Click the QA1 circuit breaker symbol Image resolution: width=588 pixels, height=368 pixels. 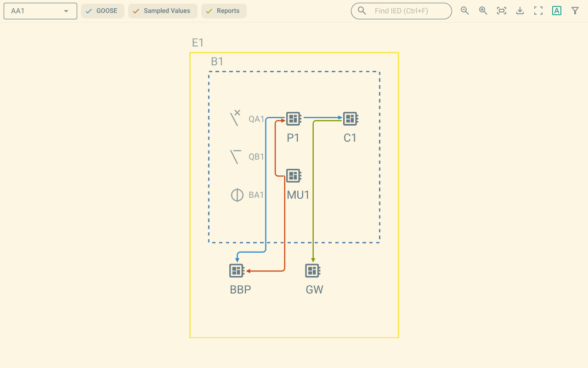point(236,118)
